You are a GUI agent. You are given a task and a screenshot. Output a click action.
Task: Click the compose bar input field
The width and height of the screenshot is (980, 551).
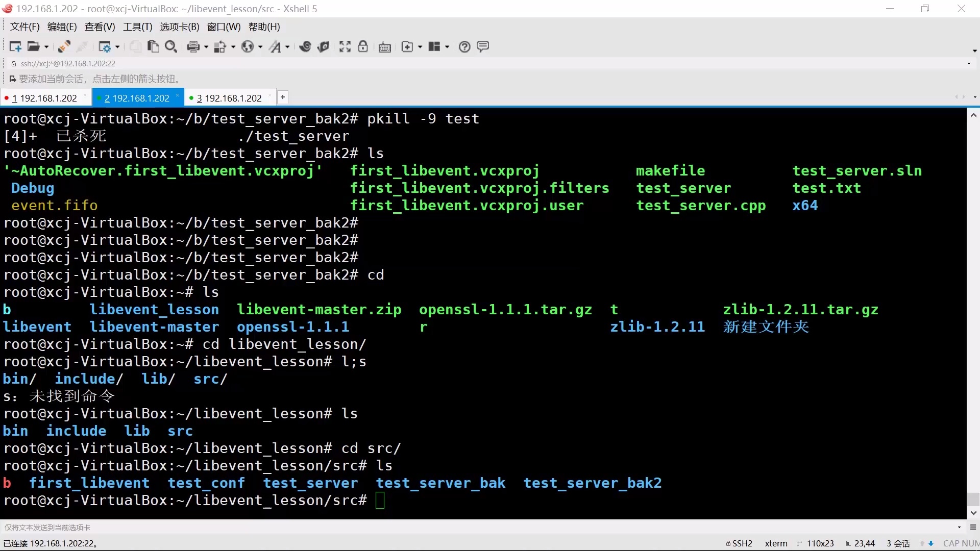coord(479,528)
